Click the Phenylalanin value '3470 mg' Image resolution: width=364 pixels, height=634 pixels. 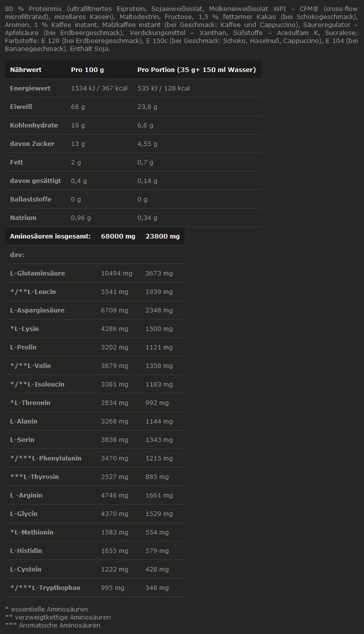click(115, 458)
